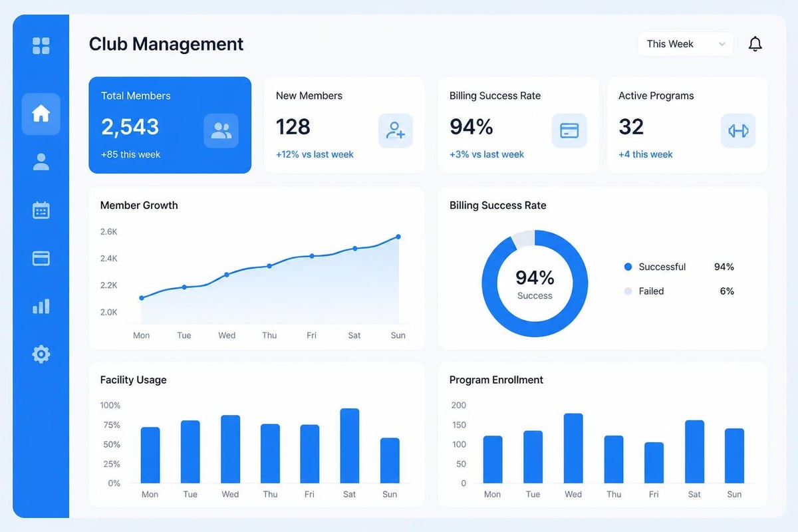Click the +85 this week text
The height and width of the screenshot is (532, 798).
tap(130, 154)
